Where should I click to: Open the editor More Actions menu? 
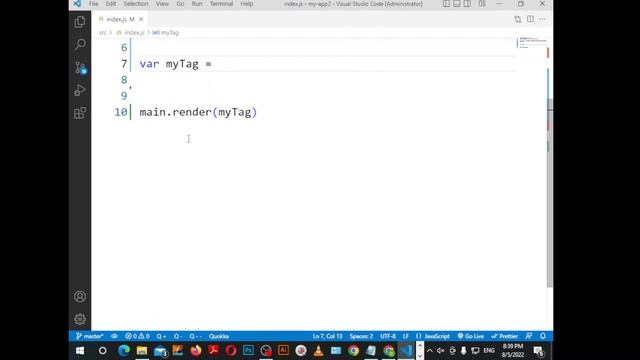pyautogui.click(x=542, y=19)
